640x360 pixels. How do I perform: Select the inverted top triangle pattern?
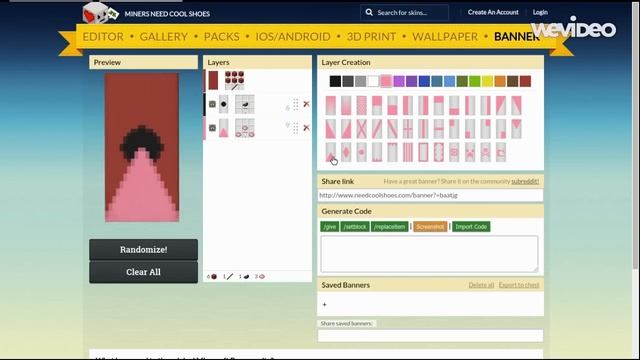tap(516, 129)
